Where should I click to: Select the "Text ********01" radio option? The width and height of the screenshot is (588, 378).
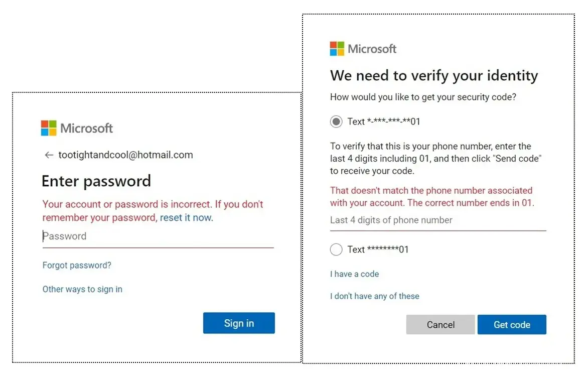coord(337,249)
